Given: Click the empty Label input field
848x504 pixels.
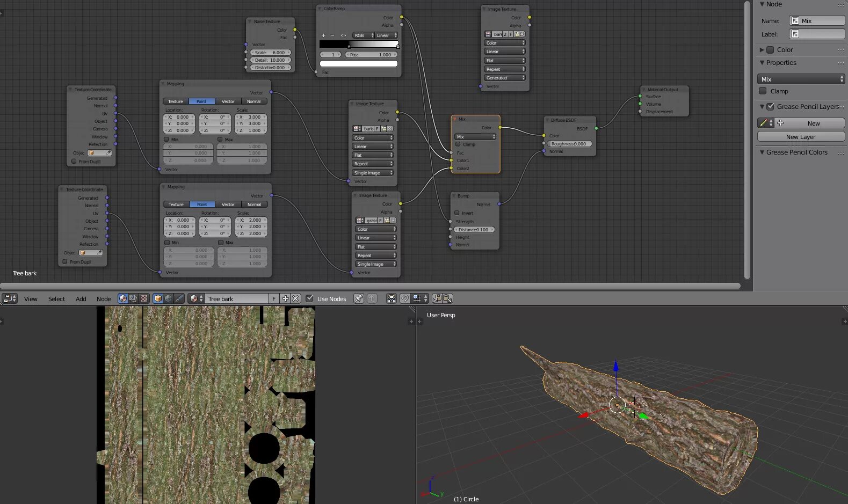Looking at the screenshot, I should point(817,34).
